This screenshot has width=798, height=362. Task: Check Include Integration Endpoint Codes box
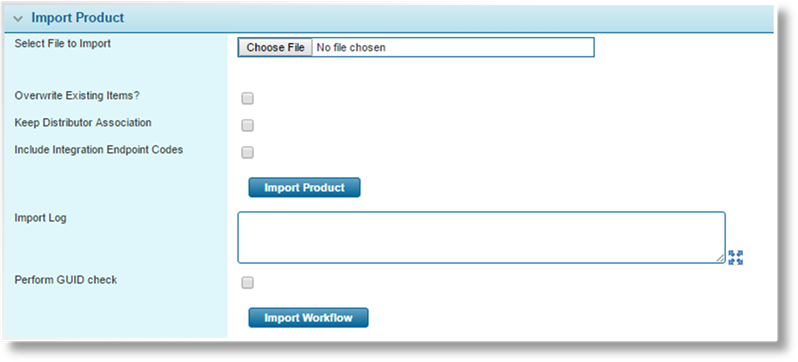(247, 152)
